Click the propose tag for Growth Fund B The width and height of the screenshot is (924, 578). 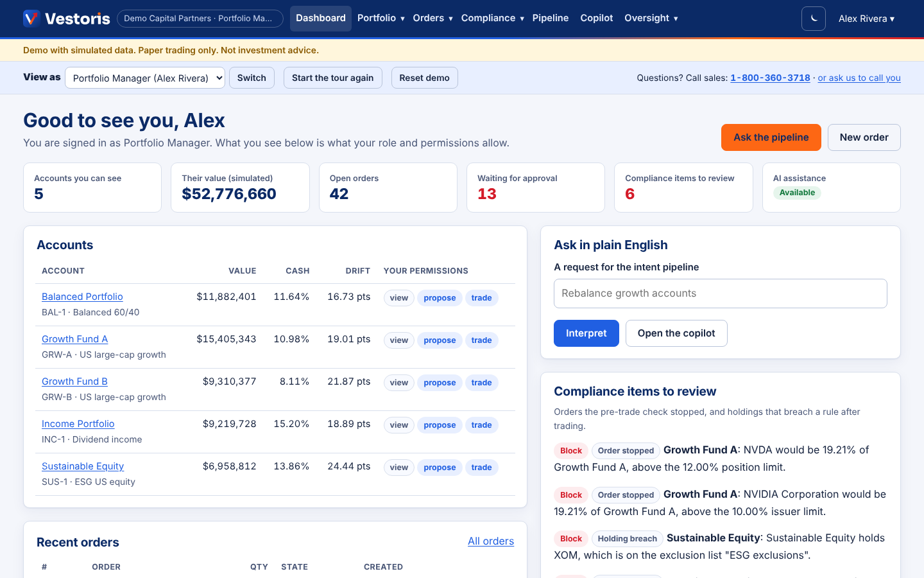click(x=440, y=383)
